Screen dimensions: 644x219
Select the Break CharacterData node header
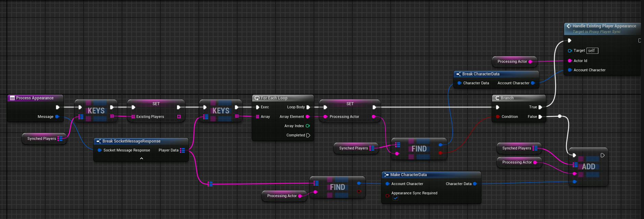496,74
